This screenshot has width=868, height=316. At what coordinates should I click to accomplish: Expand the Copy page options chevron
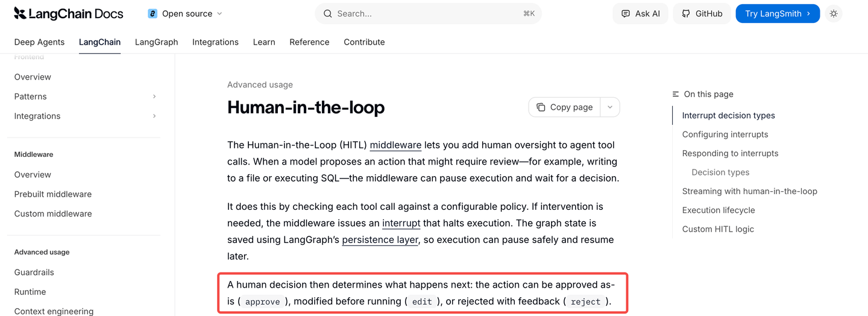tap(610, 107)
